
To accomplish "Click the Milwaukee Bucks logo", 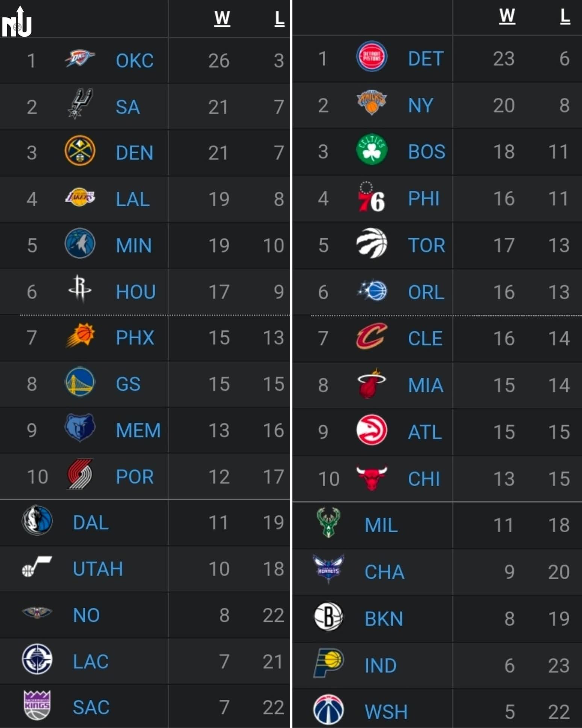I will [328, 523].
